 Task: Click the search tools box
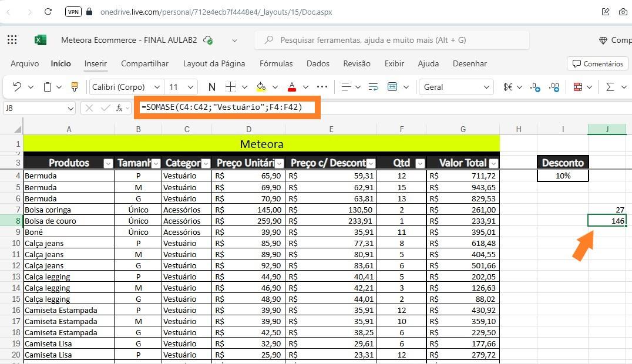coord(391,40)
